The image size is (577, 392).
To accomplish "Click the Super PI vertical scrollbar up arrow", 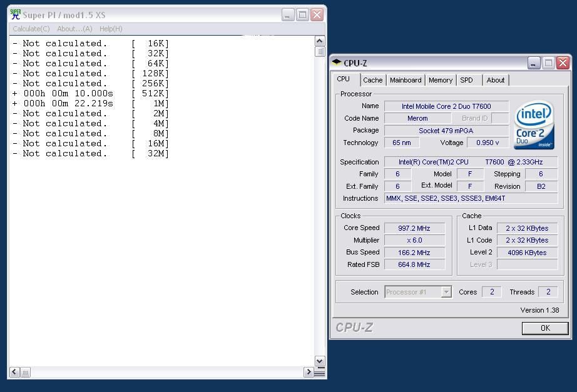I will click(x=319, y=41).
